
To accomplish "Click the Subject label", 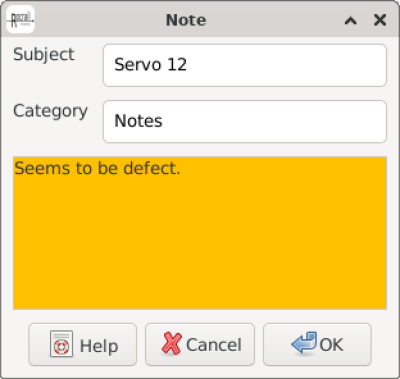I will tap(44, 54).
